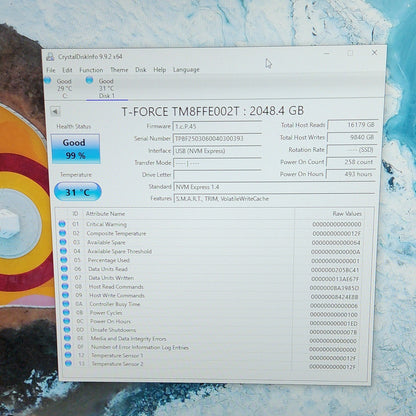The image size is (416, 416).
Task: Click the Attribute Name column header
Action: pyautogui.click(x=105, y=214)
